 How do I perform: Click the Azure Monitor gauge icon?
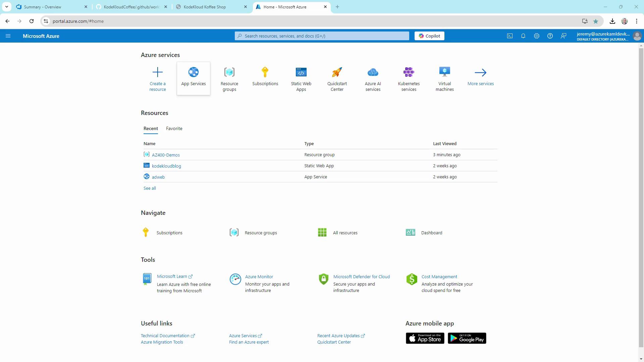pos(235,279)
